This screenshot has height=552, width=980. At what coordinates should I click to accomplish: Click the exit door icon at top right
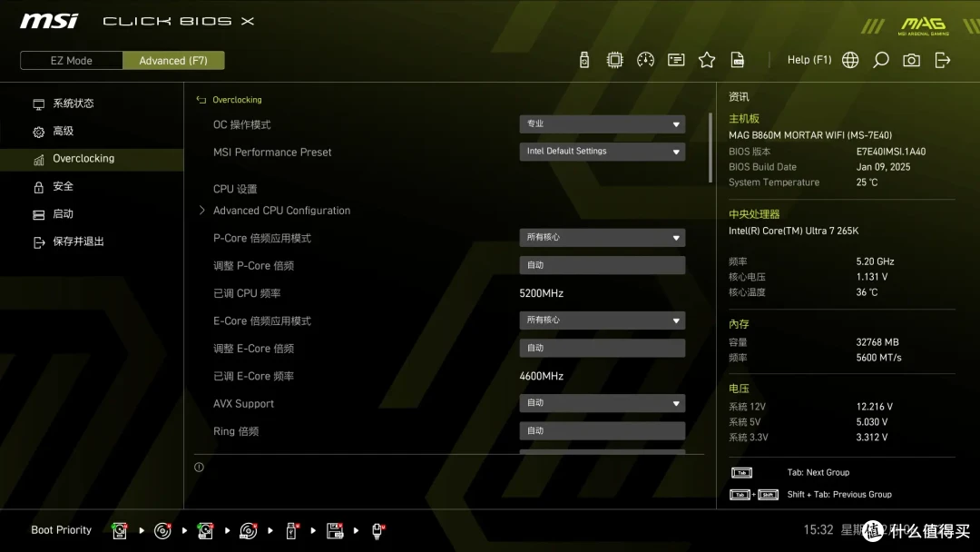943,60
